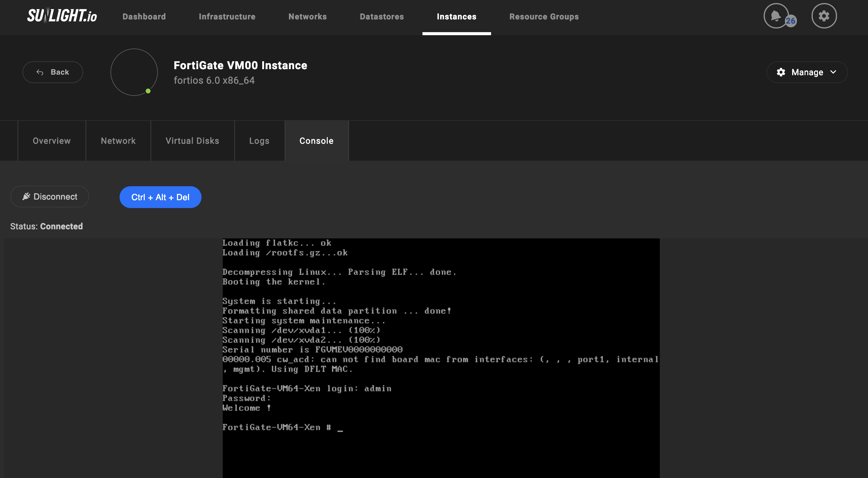868x478 pixels.
Task: Toggle console connection status indicator
Action: pyautogui.click(x=50, y=197)
